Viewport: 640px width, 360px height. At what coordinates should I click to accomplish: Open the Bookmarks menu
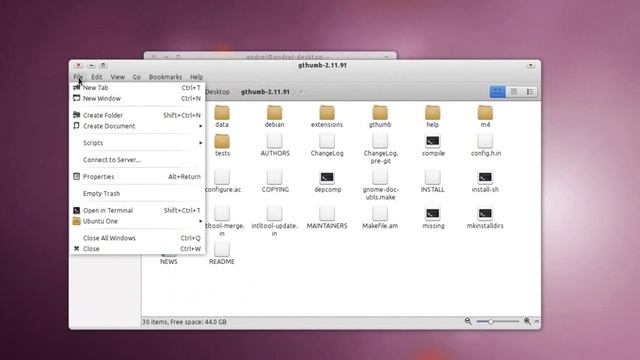tap(165, 77)
